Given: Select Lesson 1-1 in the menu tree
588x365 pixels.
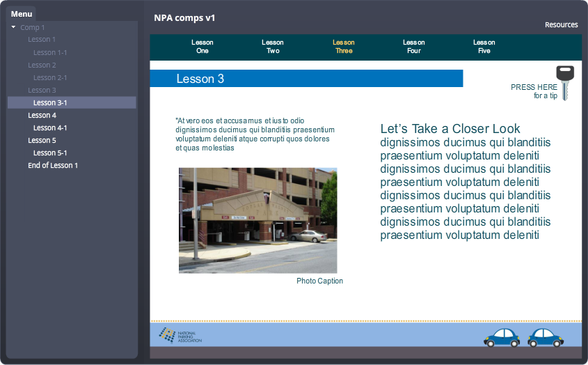Looking at the screenshot, I should point(50,52).
